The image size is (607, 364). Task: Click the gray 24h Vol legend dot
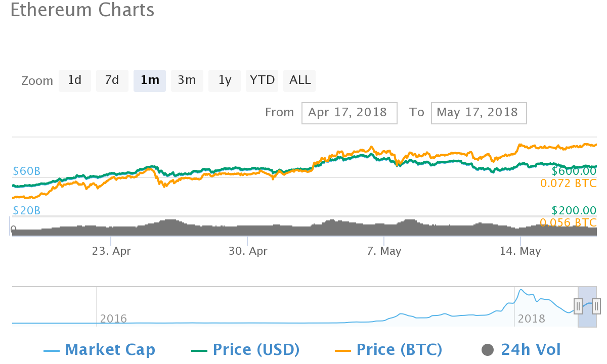point(488,349)
